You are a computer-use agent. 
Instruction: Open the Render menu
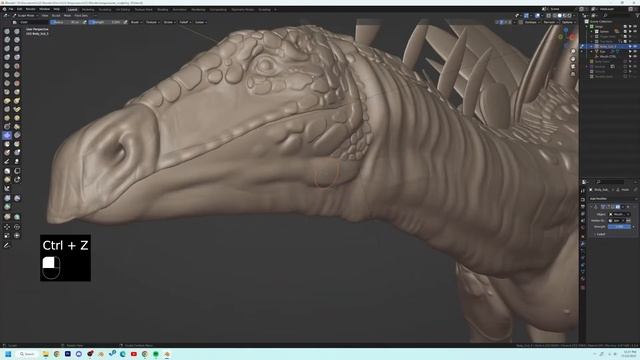pyautogui.click(x=30, y=9)
